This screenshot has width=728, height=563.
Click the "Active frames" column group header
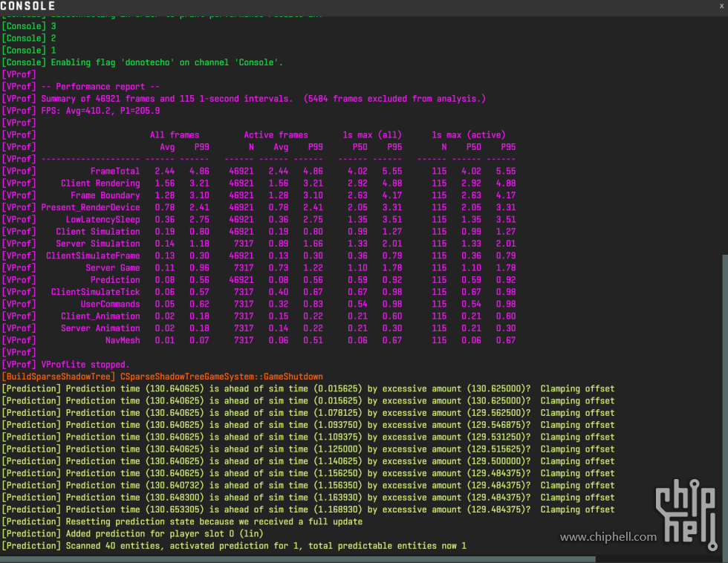coord(276,134)
